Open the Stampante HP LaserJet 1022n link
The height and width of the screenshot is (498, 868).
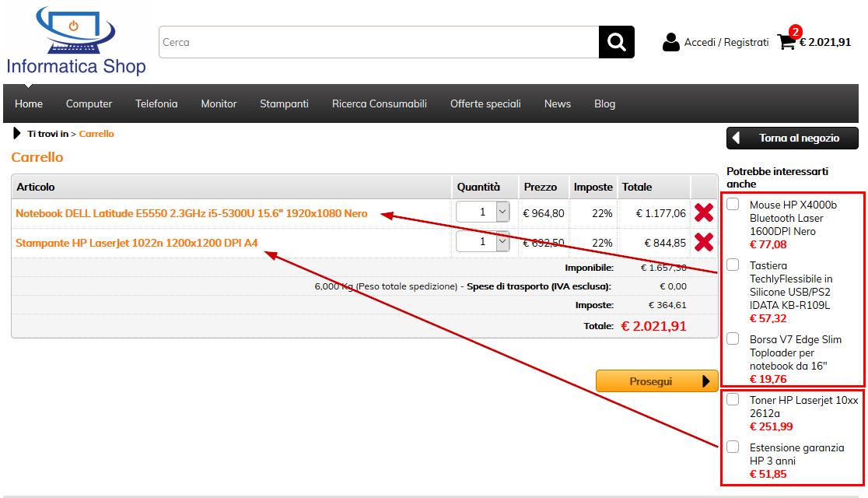click(137, 243)
